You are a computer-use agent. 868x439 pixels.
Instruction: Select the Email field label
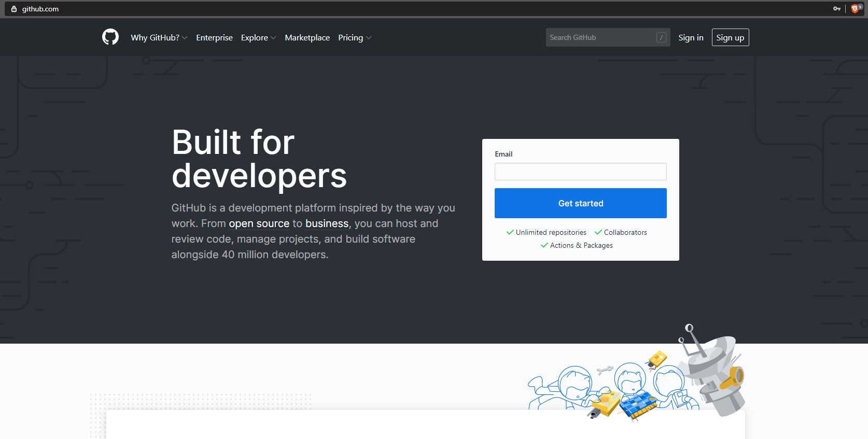[x=503, y=154]
